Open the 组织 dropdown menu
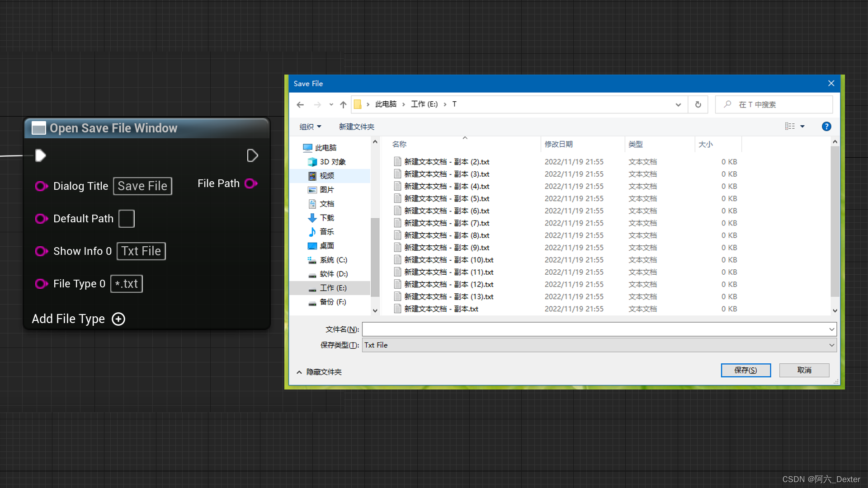 310,127
